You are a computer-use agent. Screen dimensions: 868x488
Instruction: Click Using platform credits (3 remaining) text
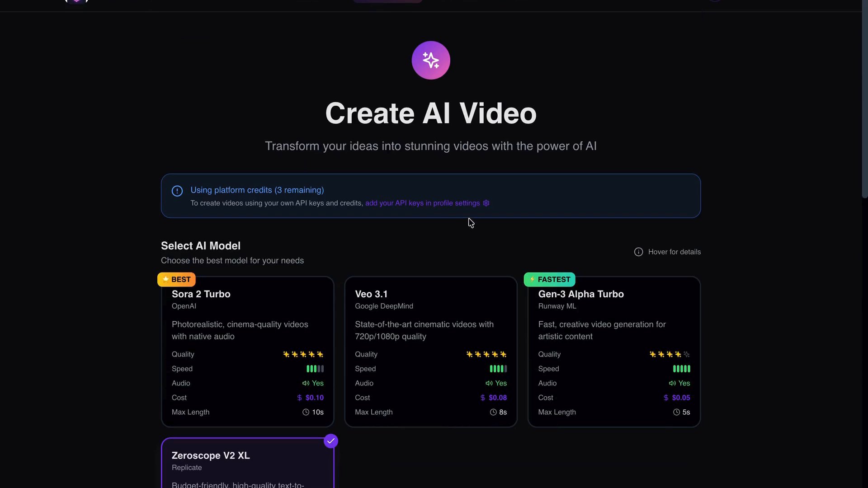click(257, 190)
